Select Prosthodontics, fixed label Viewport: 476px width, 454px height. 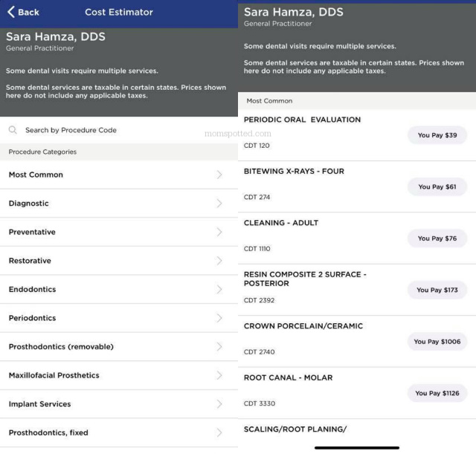[48, 432]
